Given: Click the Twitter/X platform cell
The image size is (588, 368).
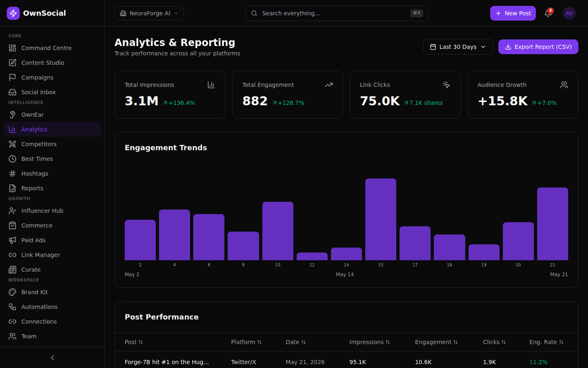Looking at the screenshot, I should point(243,362).
